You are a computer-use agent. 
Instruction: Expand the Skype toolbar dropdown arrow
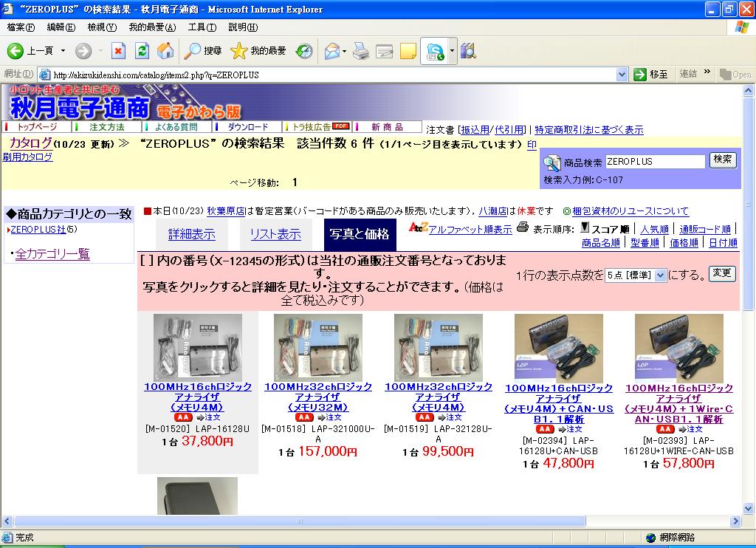click(452, 51)
